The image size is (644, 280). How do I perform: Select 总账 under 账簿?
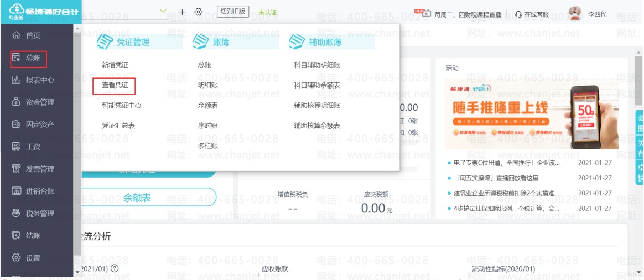click(x=205, y=65)
